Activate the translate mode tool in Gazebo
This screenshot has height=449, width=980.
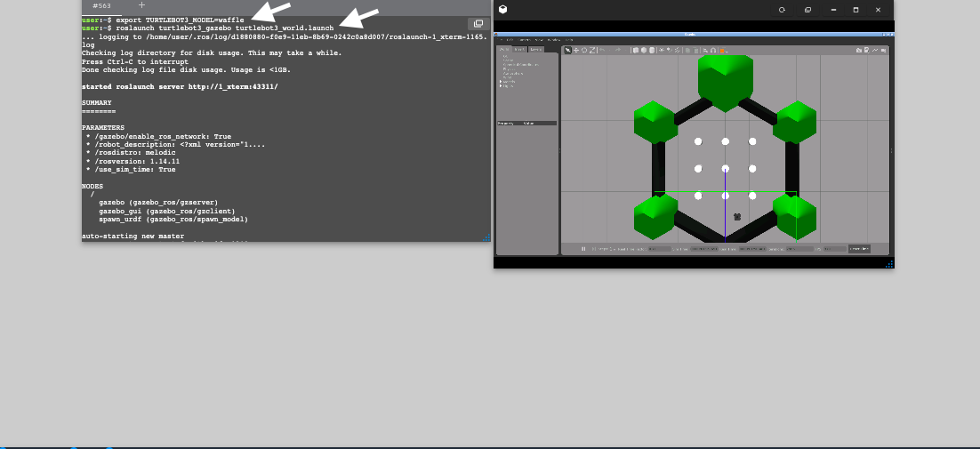pyautogui.click(x=576, y=50)
